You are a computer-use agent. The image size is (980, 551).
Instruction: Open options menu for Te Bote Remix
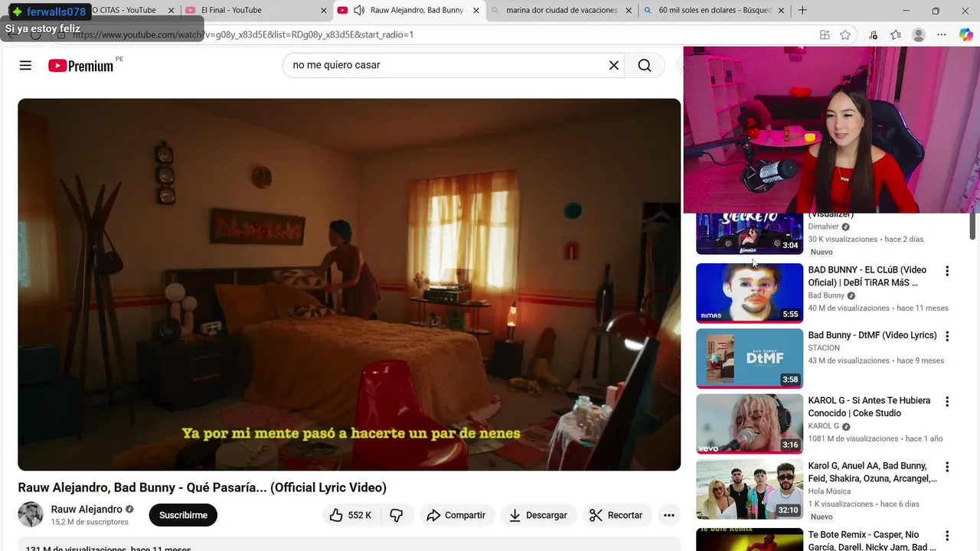[x=947, y=536]
